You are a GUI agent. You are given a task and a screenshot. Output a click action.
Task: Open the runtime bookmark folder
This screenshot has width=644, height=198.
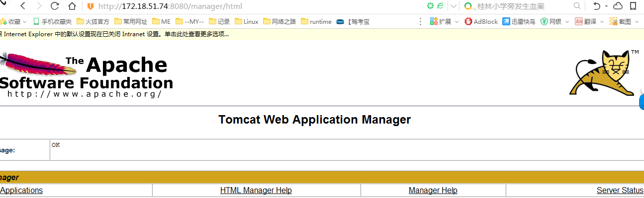[316, 22]
